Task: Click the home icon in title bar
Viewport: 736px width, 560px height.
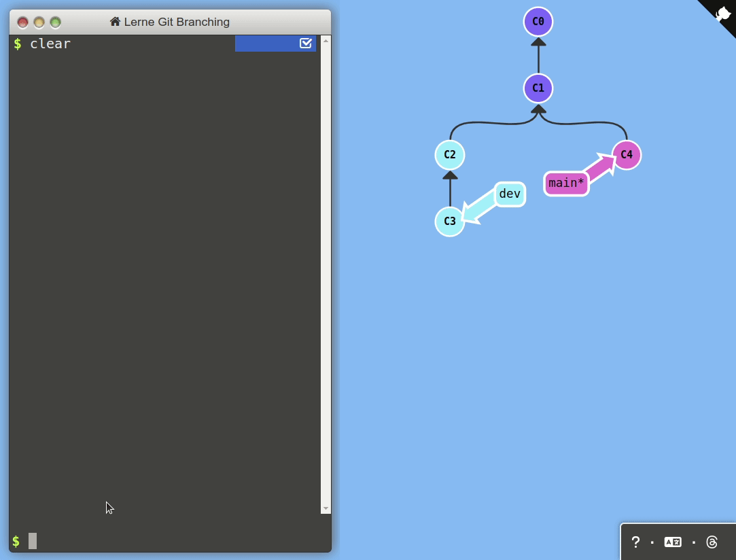Action: pos(115,22)
